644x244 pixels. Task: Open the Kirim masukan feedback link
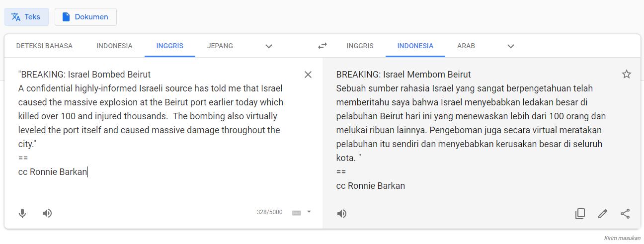pos(622,238)
